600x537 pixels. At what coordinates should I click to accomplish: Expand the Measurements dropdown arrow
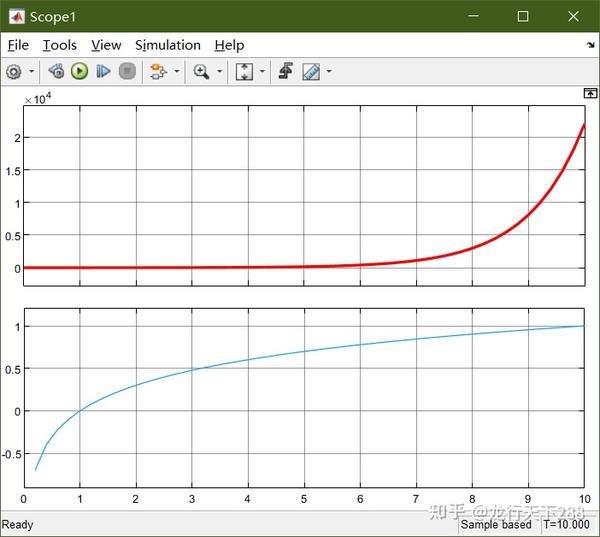coord(329,71)
